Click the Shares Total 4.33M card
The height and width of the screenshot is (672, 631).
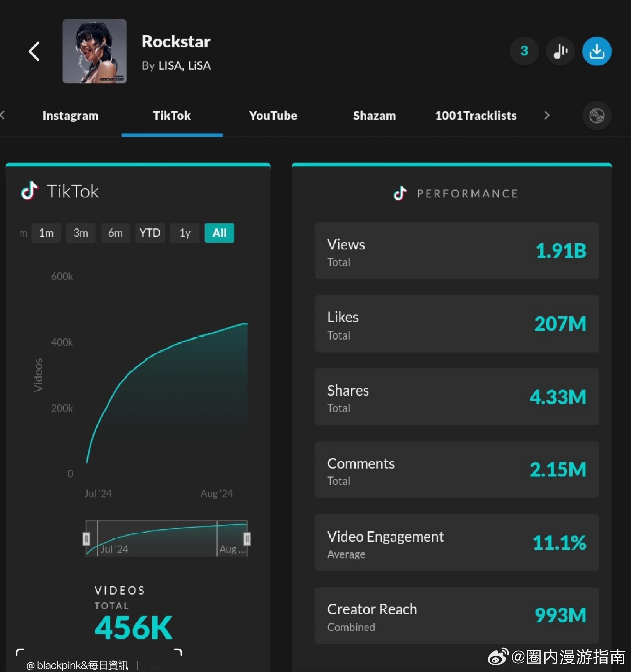tap(457, 397)
